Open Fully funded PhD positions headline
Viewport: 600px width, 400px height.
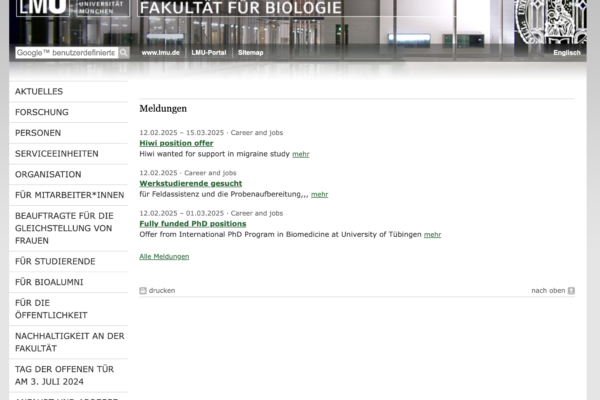point(192,224)
